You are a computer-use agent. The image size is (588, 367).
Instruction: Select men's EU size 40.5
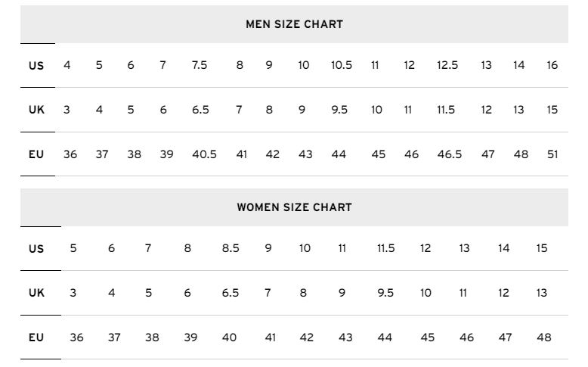click(x=204, y=154)
